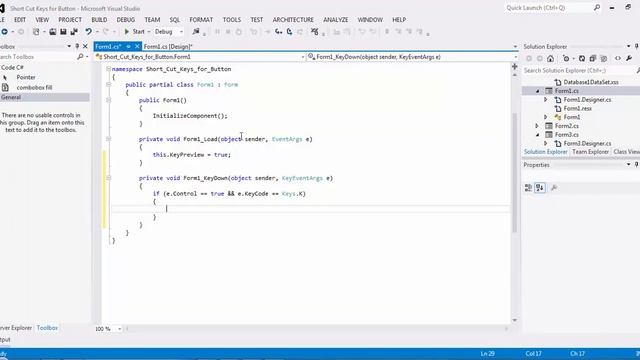Screen dimensions: 640x360
Task: Click the Search Solution Explorer field
Action: point(580,71)
